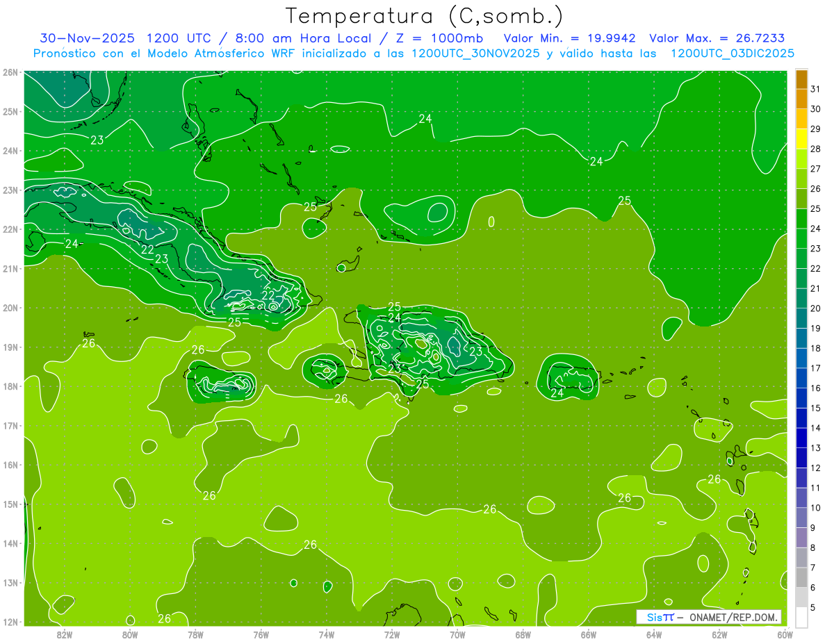Click the 1200UTC_03DIC2025 valid-until time text

click(733, 53)
